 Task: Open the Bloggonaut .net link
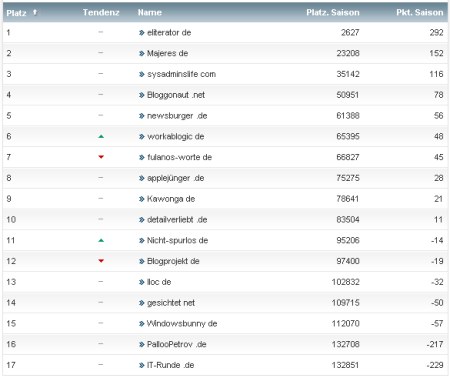[176, 95]
